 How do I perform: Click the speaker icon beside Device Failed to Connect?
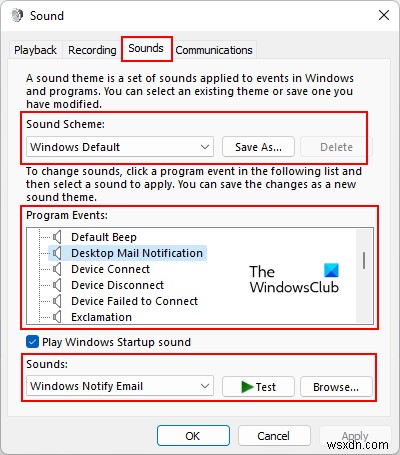coord(57,301)
